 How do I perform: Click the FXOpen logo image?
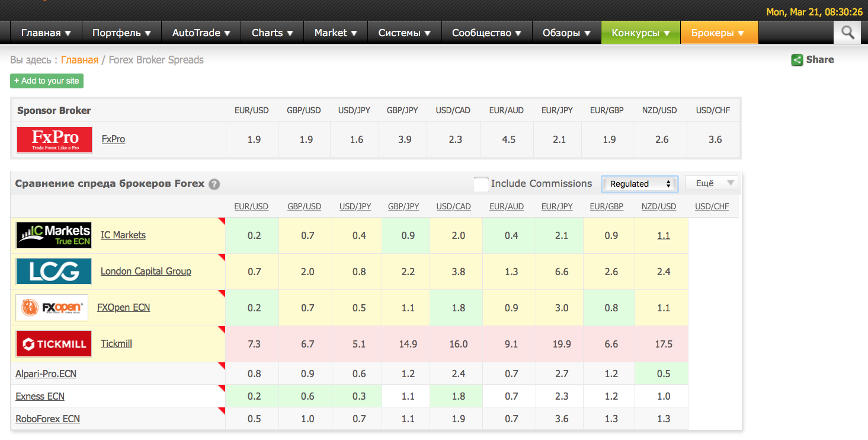(x=52, y=308)
